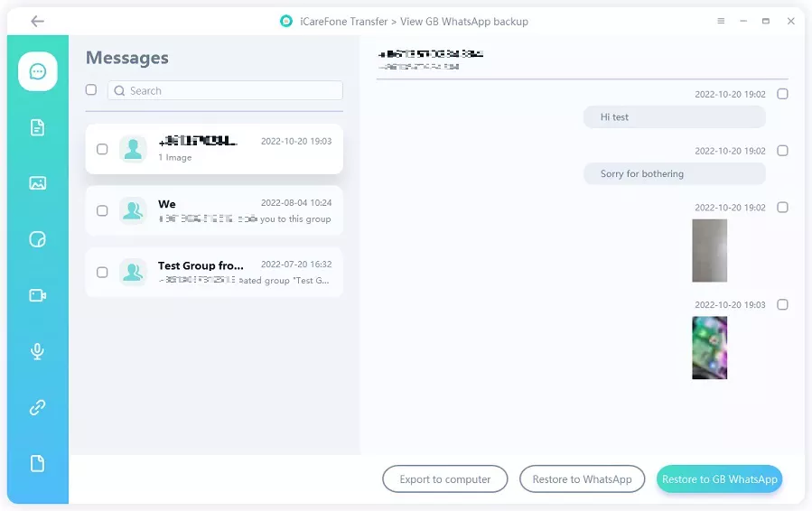Viewport: 812px width, 511px height.
Task: Open the Links chain icon in sidebar
Action: (38, 407)
